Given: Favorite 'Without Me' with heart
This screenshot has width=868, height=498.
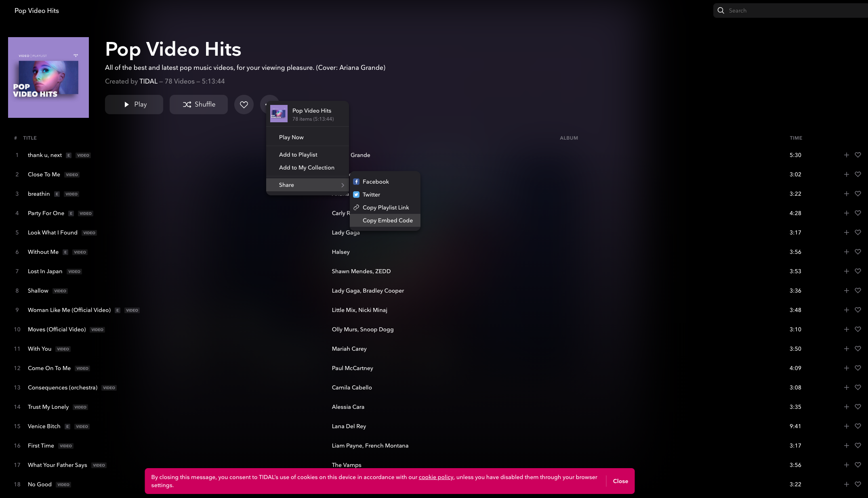Looking at the screenshot, I should [x=858, y=252].
